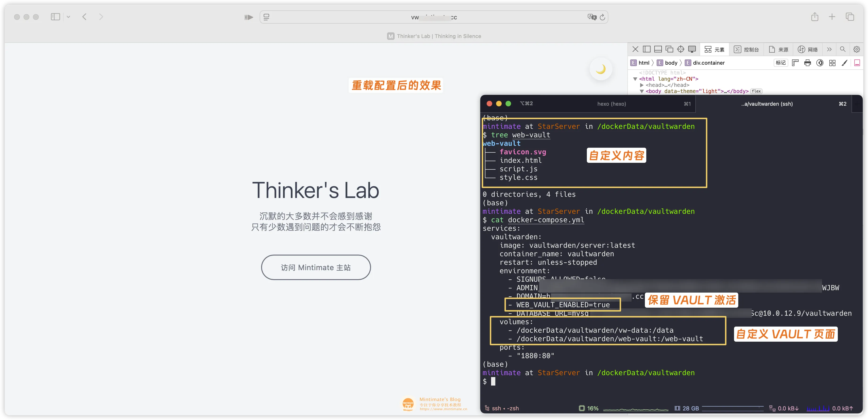Collapse the html lang="zh-CN" node

pos(635,79)
